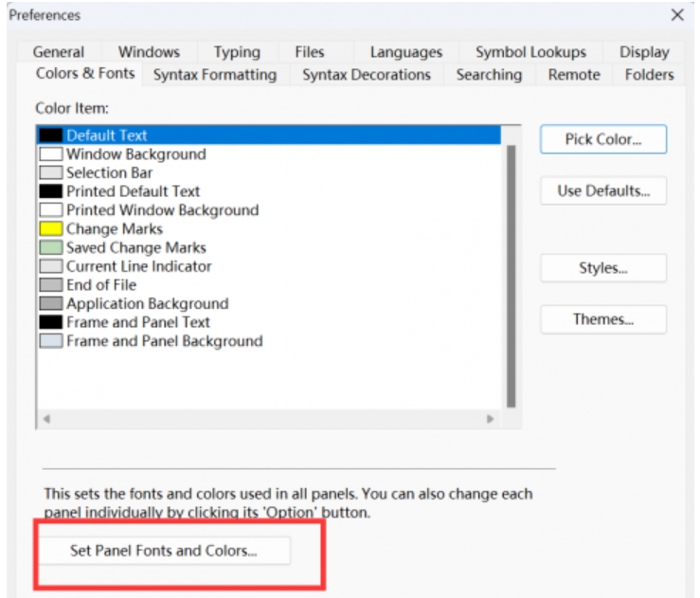Click the black Default Text color swatch
This screenshot has width=700, height=598.
pyautogui.click(x=51, y=136)
